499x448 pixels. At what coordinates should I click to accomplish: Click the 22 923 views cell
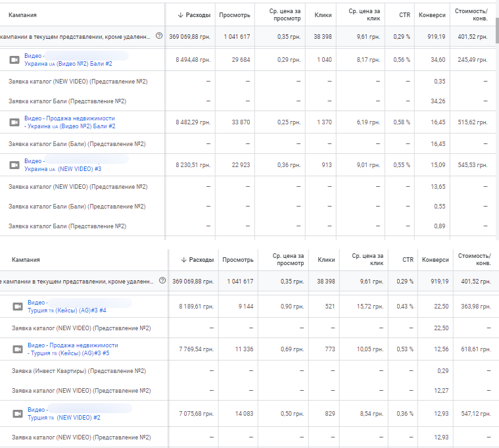coord(241,165)
